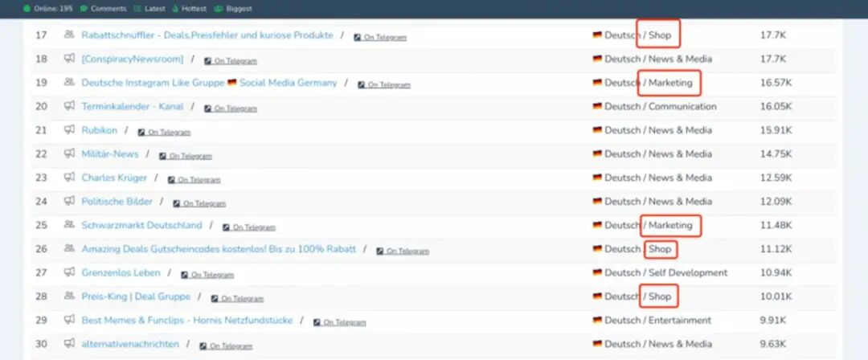Screen dimensions: 868x360
Task: Select Deutsch / Marketing category for Schwarzmarkt Deutschland
Action: (642, 226)
